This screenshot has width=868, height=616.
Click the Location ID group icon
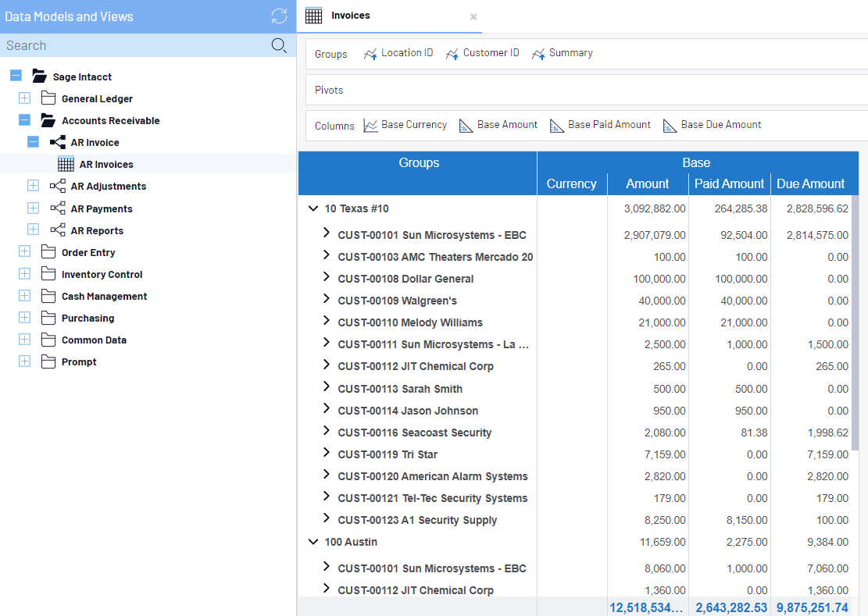tap(370, 54)
